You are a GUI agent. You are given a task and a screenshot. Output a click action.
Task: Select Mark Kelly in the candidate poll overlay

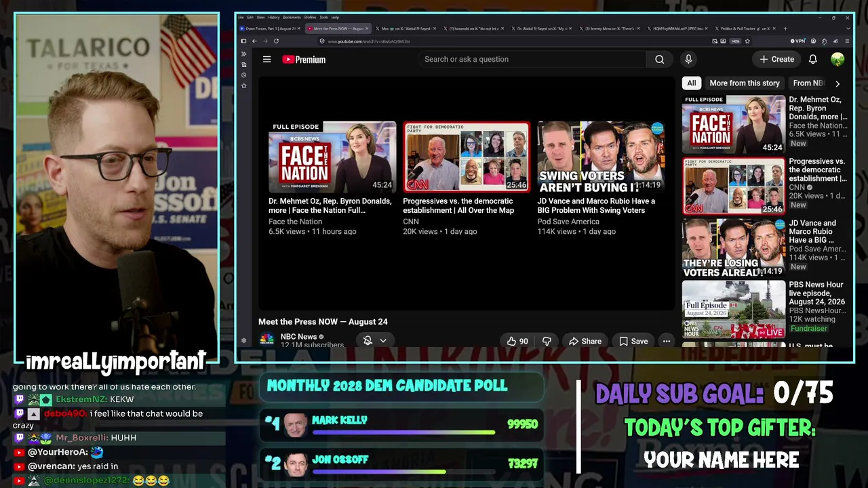point(401,426)
